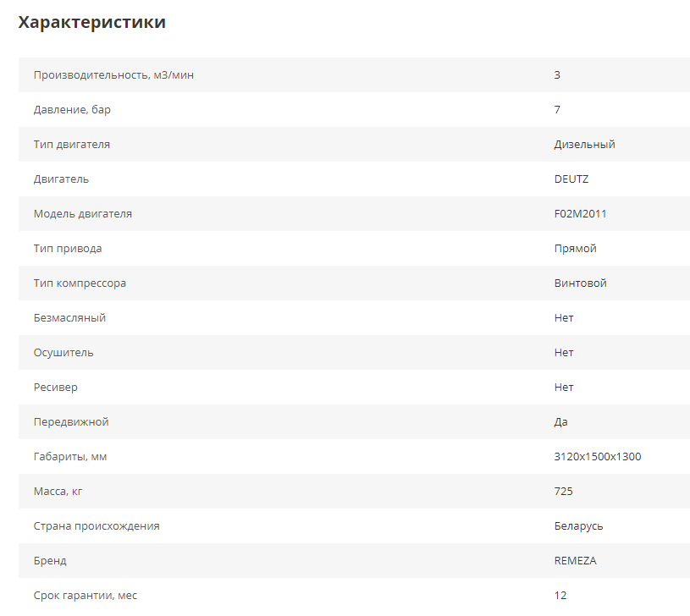Click the Давление, бар label
The height and width of the screenshot is (616, 690).
[x=73, y=110]
